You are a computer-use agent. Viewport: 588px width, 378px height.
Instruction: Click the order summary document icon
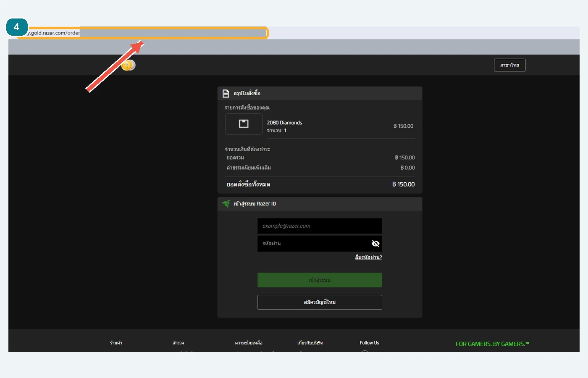pos(226,93)
